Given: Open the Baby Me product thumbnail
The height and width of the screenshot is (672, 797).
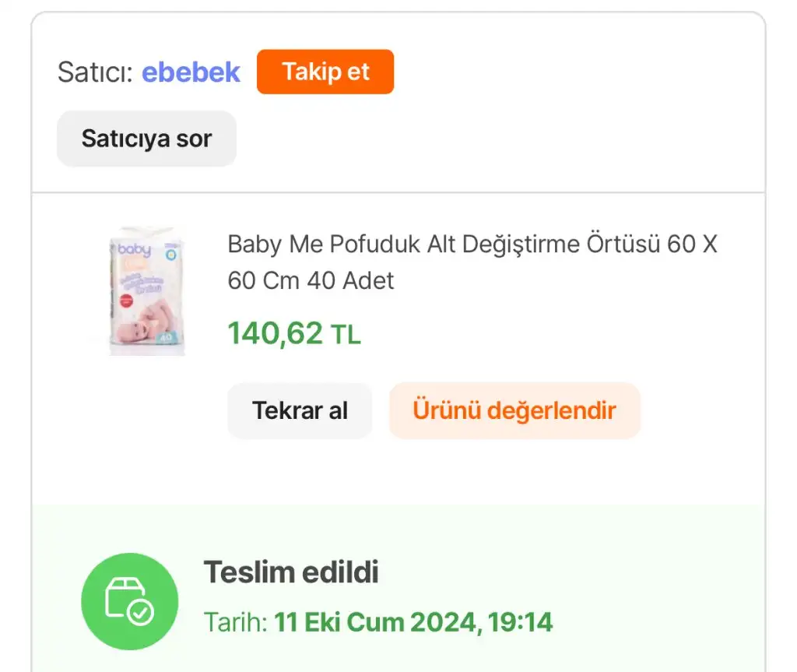Looking at the screenshot, I should [146, 291].
